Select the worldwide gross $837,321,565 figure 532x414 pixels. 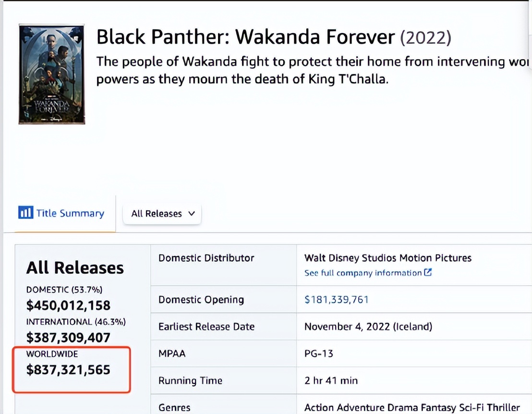click(68, 370)
